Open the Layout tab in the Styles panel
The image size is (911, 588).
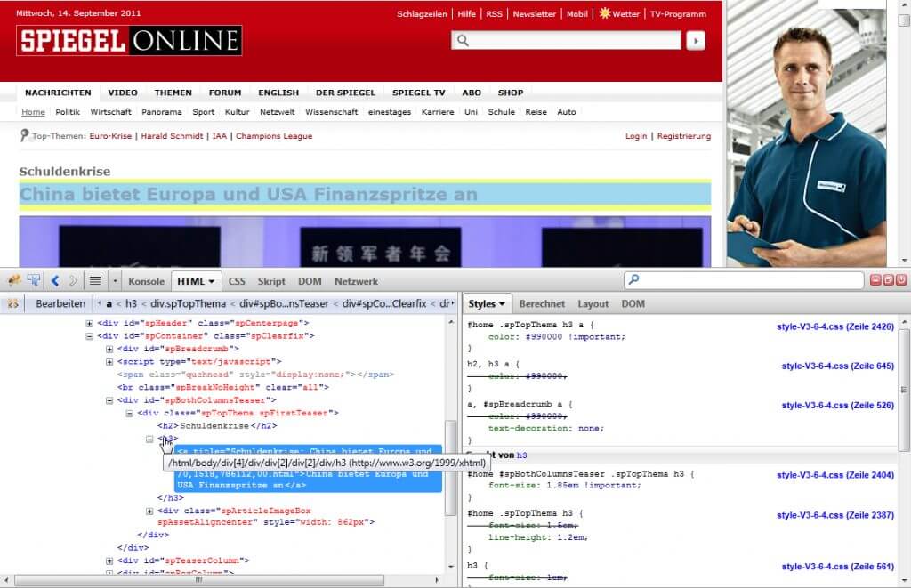click(x=593, y=303)
